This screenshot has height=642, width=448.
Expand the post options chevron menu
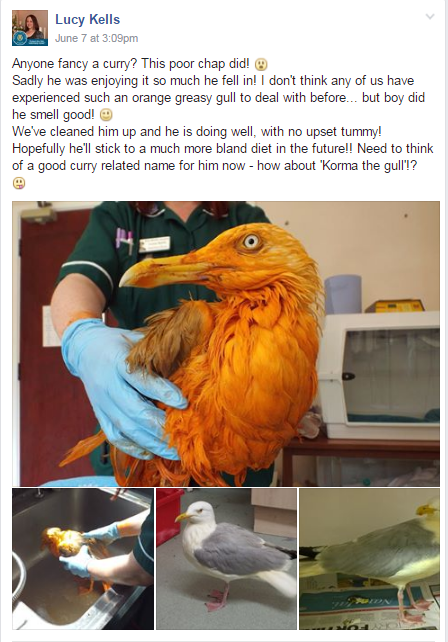tap(430, 17)
